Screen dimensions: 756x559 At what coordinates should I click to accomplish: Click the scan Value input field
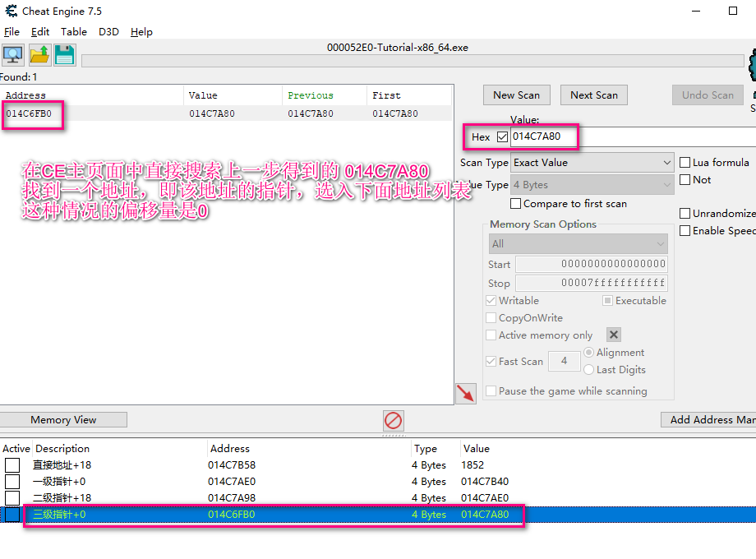pyautogui.click(x=633, y=137)
